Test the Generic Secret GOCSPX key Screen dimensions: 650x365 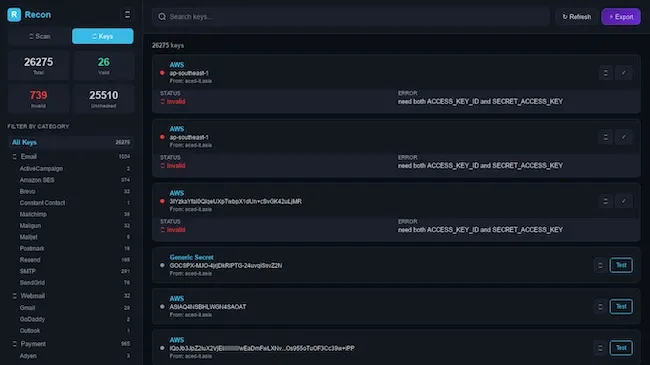[621, 265]
